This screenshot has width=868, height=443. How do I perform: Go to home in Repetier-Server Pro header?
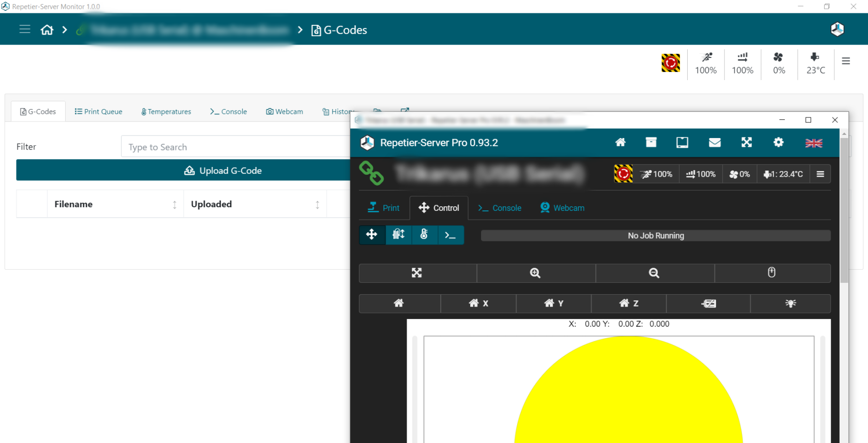tap(621, 143)
